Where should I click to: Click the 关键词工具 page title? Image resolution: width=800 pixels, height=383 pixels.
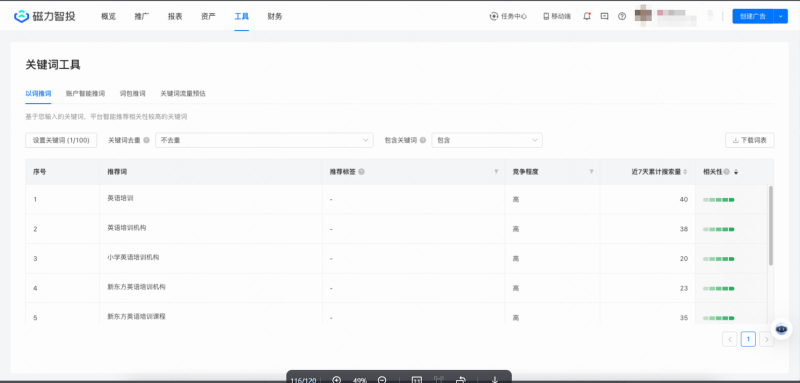pos(53,65)
